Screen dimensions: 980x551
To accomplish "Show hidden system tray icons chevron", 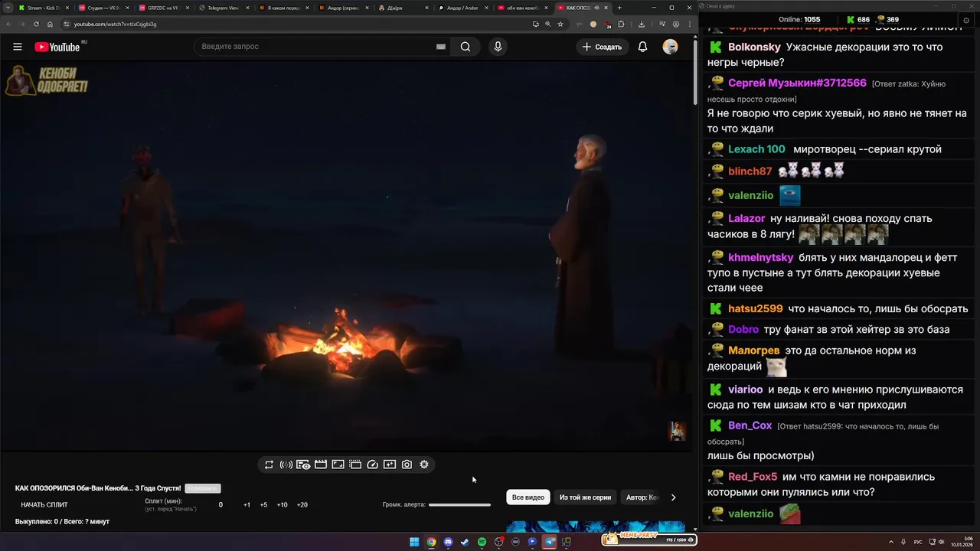I will coord(891,542).
